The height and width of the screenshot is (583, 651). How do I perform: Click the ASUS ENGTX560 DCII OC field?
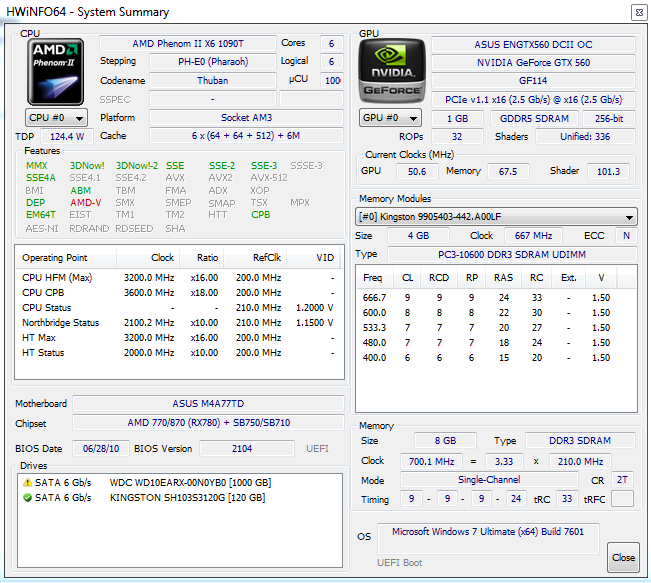pyautogui.click(x=534, y=44)
